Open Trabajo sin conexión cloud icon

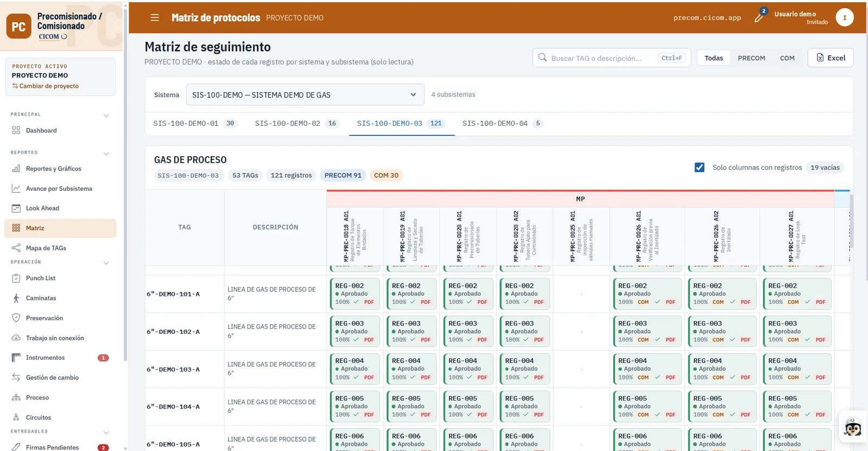tap(16, 338)
